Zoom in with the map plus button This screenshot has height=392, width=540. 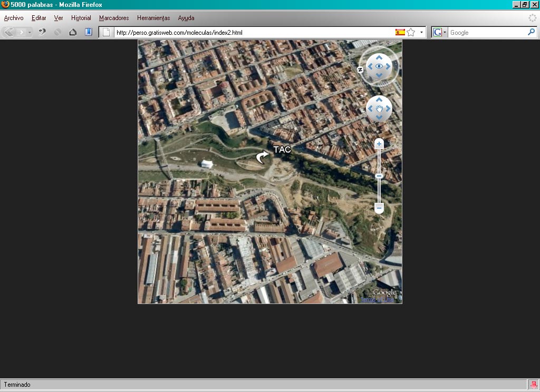(x=379, y=144)
